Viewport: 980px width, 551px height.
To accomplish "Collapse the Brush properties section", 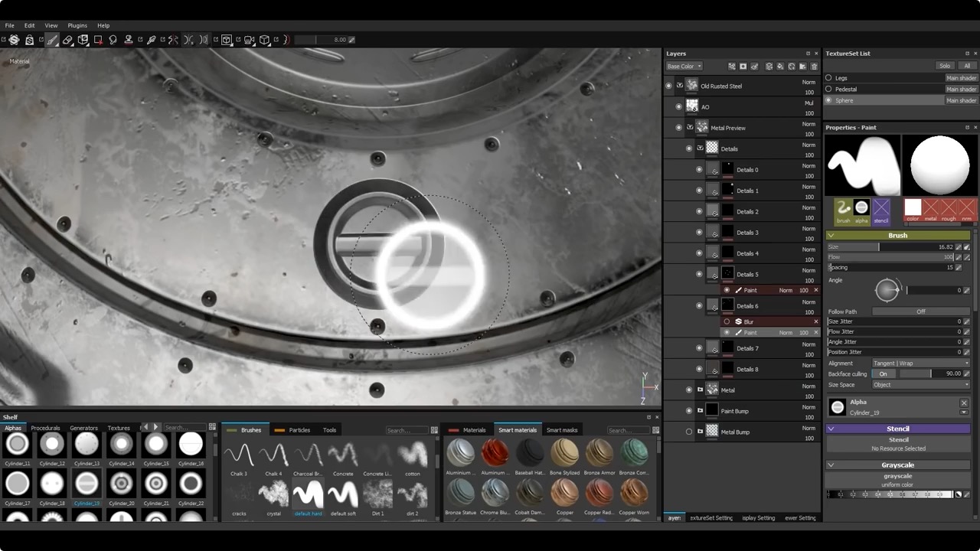I will 831,236.
